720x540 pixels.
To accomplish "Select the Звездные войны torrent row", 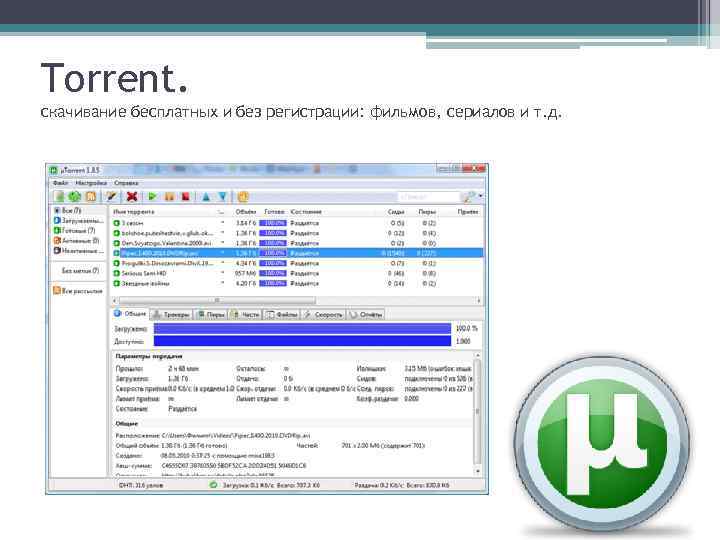I will 298,284.
